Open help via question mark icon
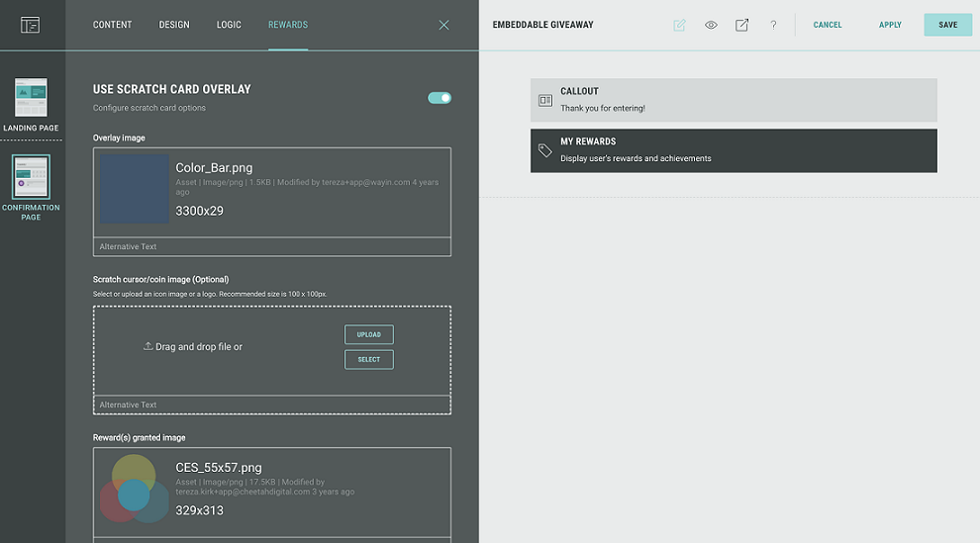Screen dimensions: 980x543 click(773, 25)
